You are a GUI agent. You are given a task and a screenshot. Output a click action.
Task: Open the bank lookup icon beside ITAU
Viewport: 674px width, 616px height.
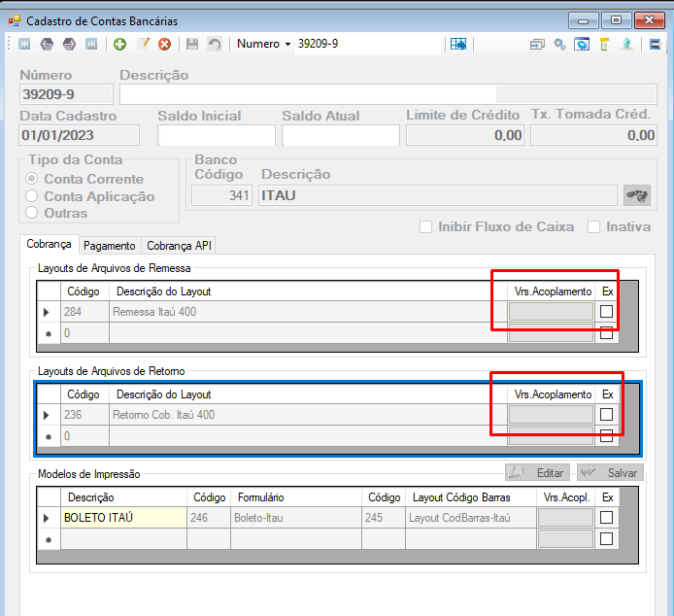point(637,195)
